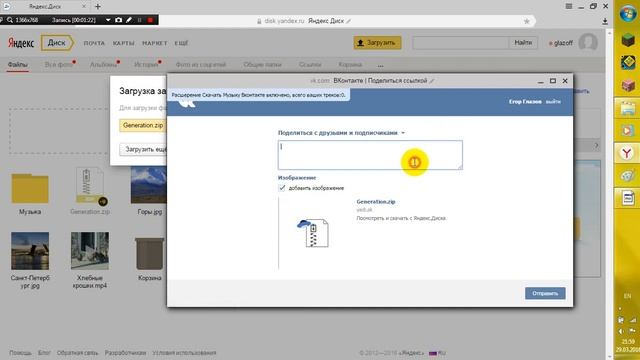Open the browser hamburger menu
640x360 pixels.
tap(569, 6)
